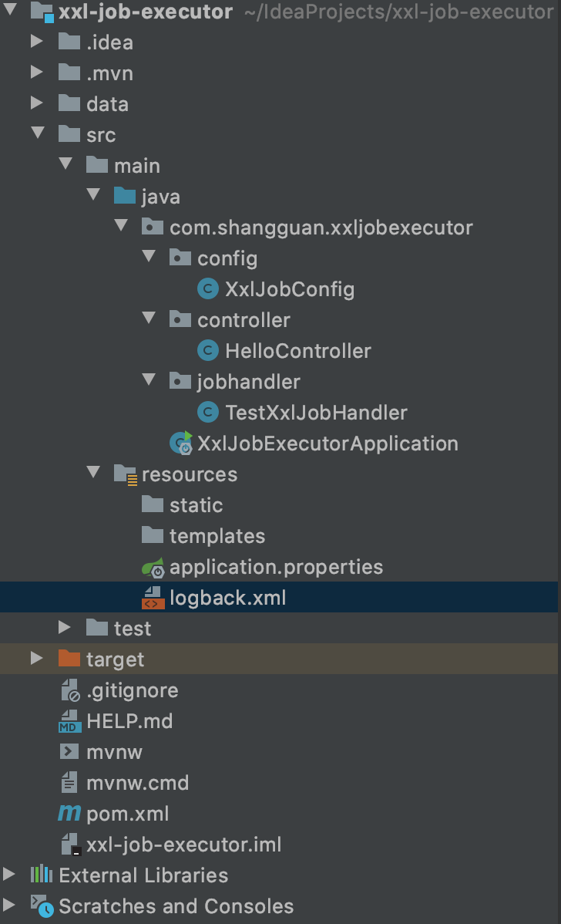Screen dimensions: 561x924
Task: Click the XxlJobConfig class icon
Action: click(207, 289)
